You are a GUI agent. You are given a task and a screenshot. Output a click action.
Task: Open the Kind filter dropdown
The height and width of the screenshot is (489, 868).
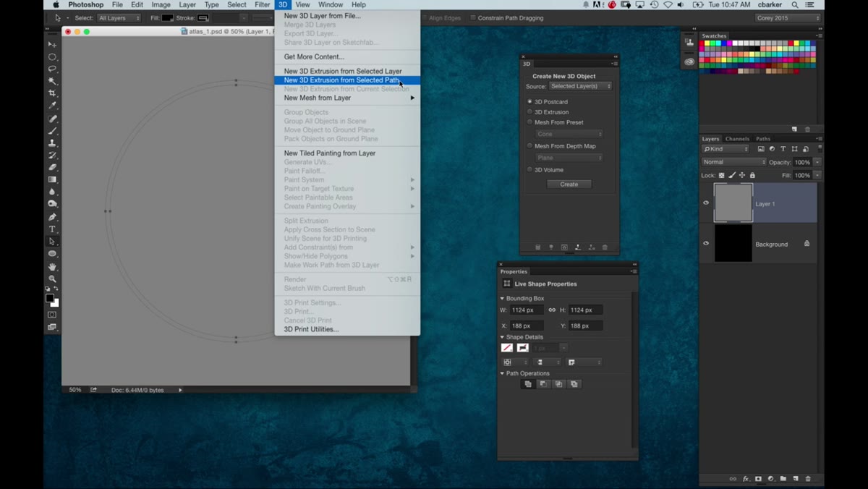pyautogui.click(x=726, y=149)
